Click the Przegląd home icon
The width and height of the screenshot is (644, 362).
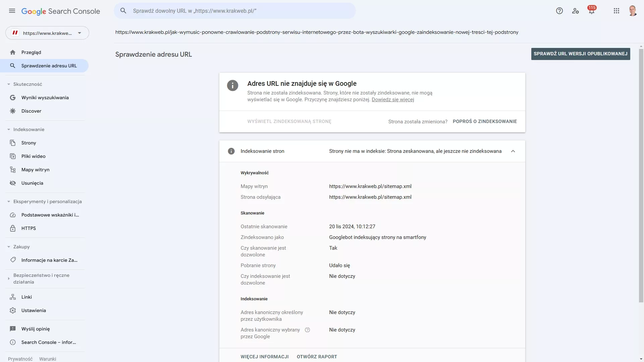pyautogui.click(x=13, y=52)
